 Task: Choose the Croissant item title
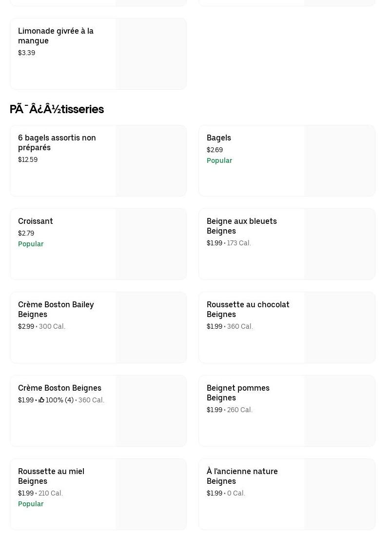click(x=35, y=221)
